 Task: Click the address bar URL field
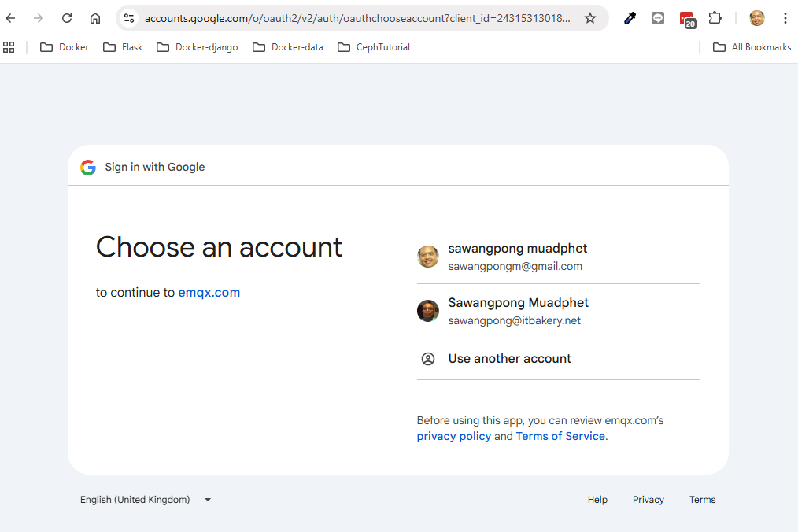358,18
